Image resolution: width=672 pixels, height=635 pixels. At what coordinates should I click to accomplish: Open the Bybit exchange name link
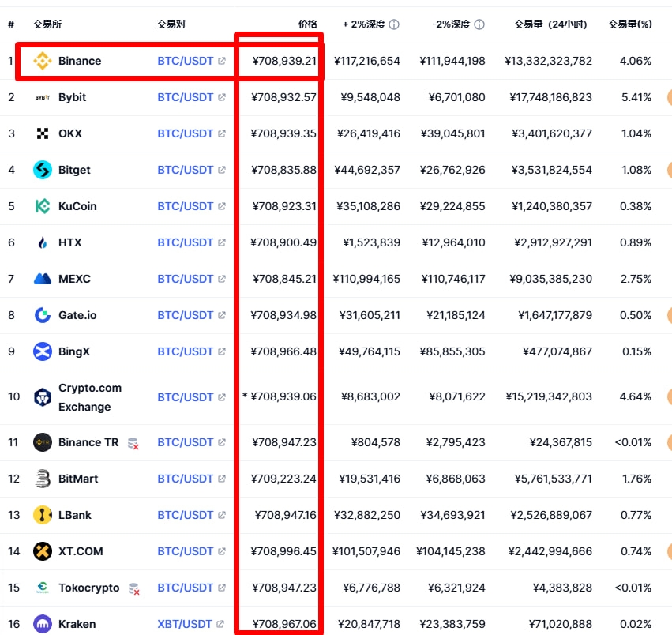click(73, 98)
